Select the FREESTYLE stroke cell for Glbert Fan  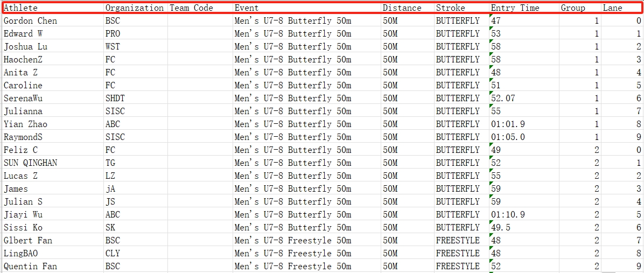tap(461, 241)
